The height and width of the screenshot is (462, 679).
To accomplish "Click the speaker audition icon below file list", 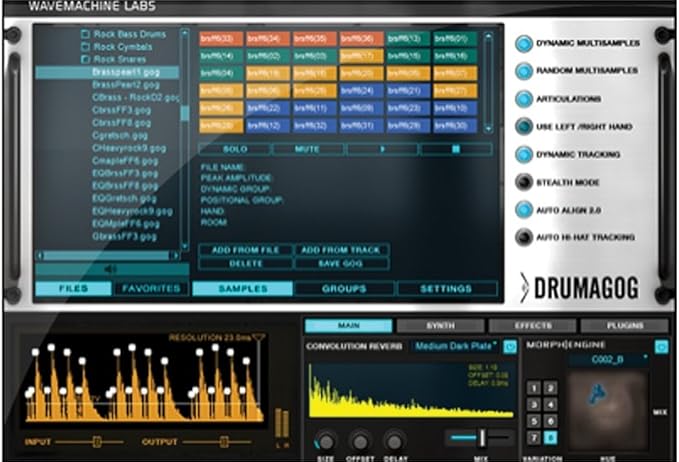I will point(109,268).
